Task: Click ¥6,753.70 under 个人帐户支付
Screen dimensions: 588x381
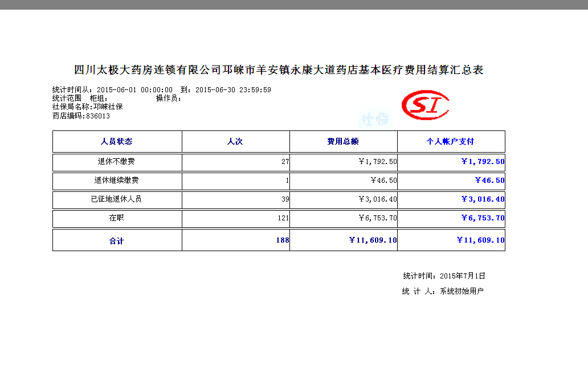Action: click(x=483, y=218)
